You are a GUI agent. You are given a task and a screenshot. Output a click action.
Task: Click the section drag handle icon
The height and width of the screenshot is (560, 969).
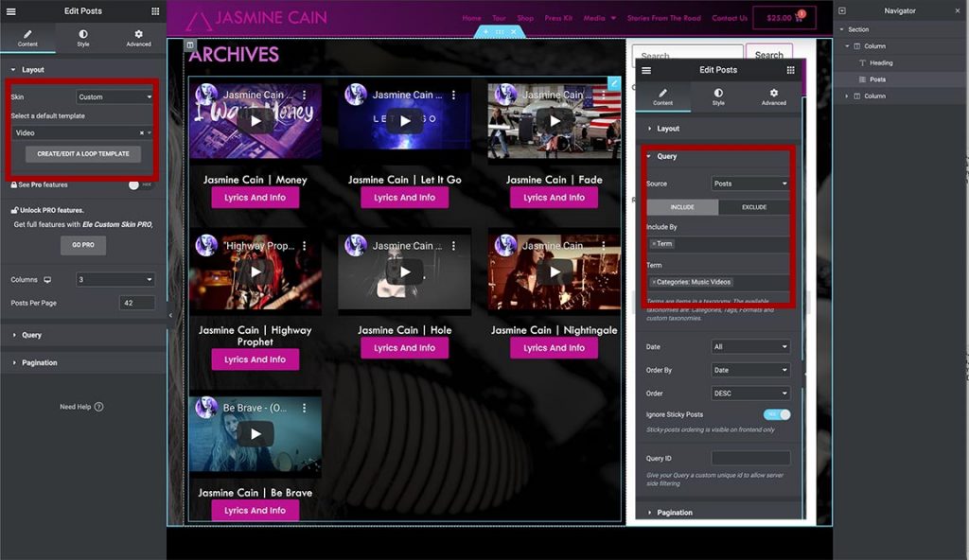(x=500, y=31)
